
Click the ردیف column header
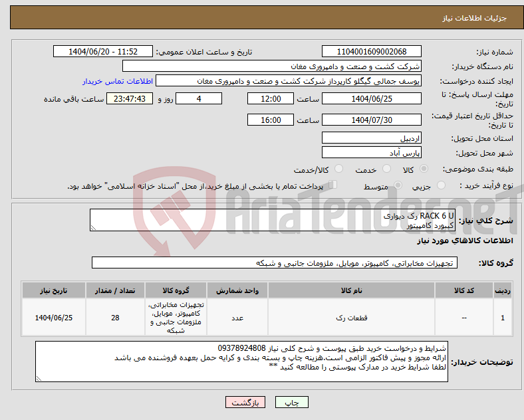pyautogui.click(x=503, y=290)
